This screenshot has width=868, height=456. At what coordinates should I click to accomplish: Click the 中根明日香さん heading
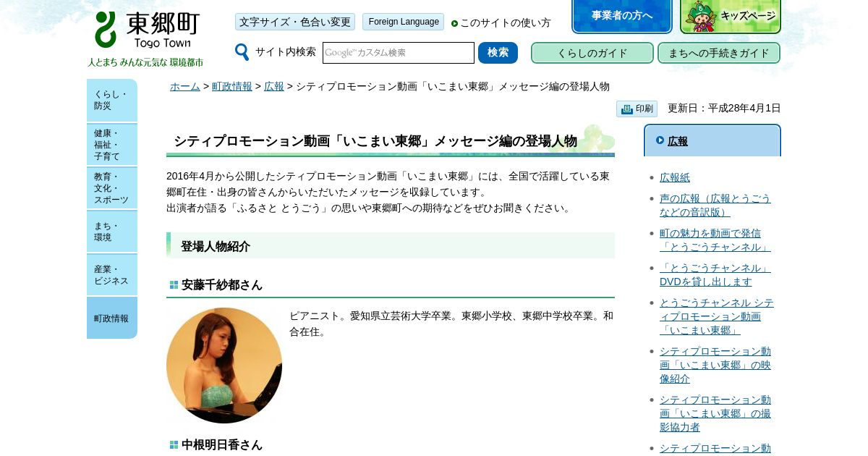tap(222, 445)
